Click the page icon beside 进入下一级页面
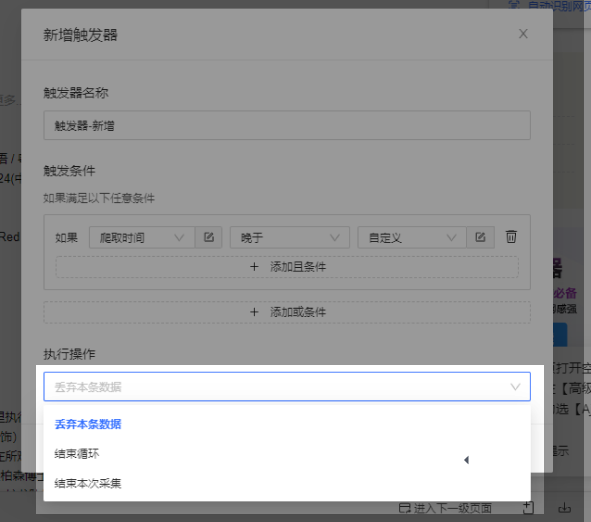591x522 pixels. [404, 508]
